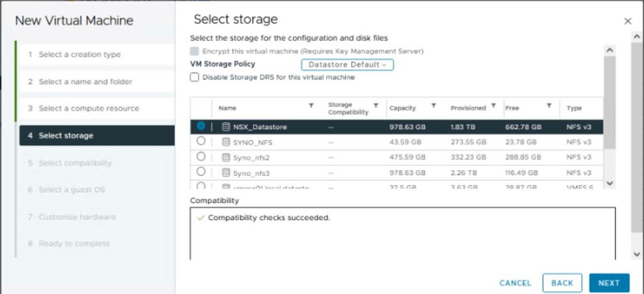The height and width of the screenshot is (294, 644).
Task: Enable Disable Storage DRS checkbox
Action: click(x=194, y=77)
